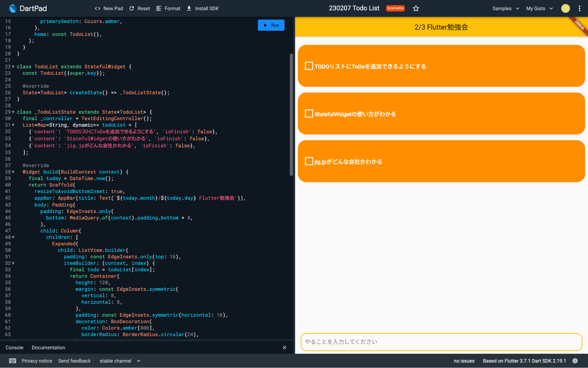Click line number 36 in gutter
588x368 pixels.
(x=8, y=159)
